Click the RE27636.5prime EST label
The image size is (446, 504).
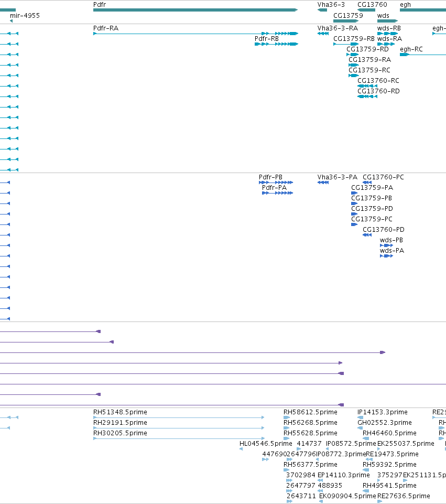coord(404,496)
